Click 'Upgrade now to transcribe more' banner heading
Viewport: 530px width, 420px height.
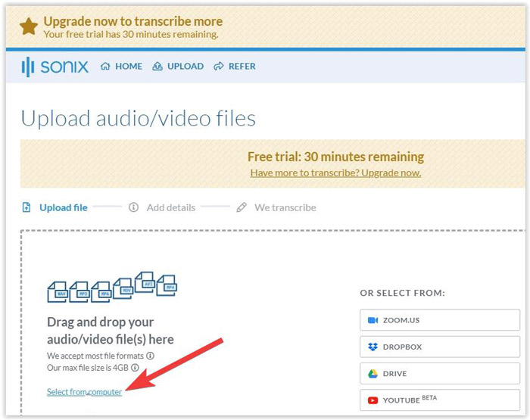tap(133, 22)
